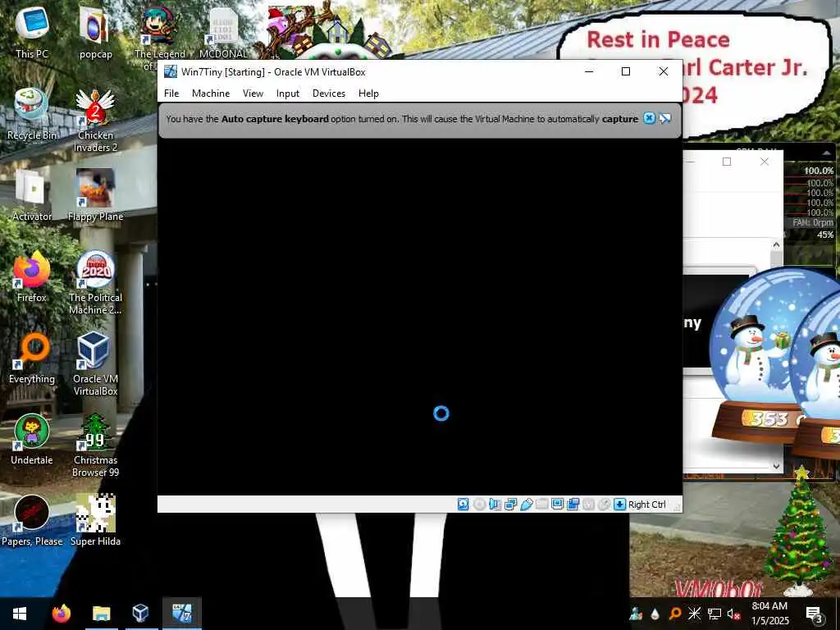Click the audio status icon in VM bar
This screenshot has height=630, width=840.
pos(495,504)
